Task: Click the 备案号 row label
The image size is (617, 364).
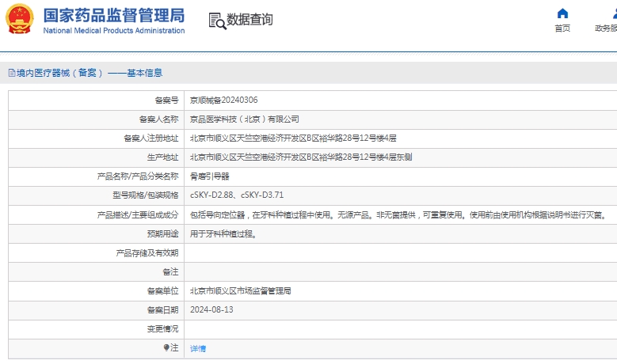Action: click(166, 100)
